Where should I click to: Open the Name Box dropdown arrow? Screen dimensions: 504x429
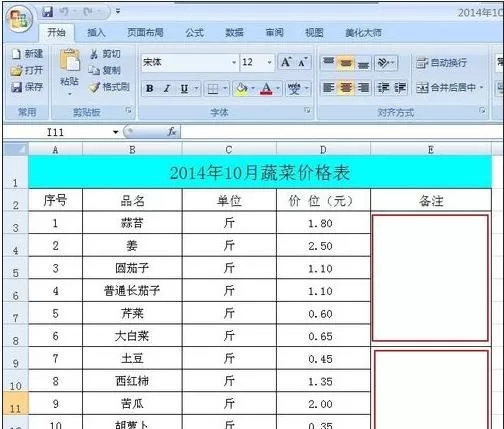click(115, 132)
